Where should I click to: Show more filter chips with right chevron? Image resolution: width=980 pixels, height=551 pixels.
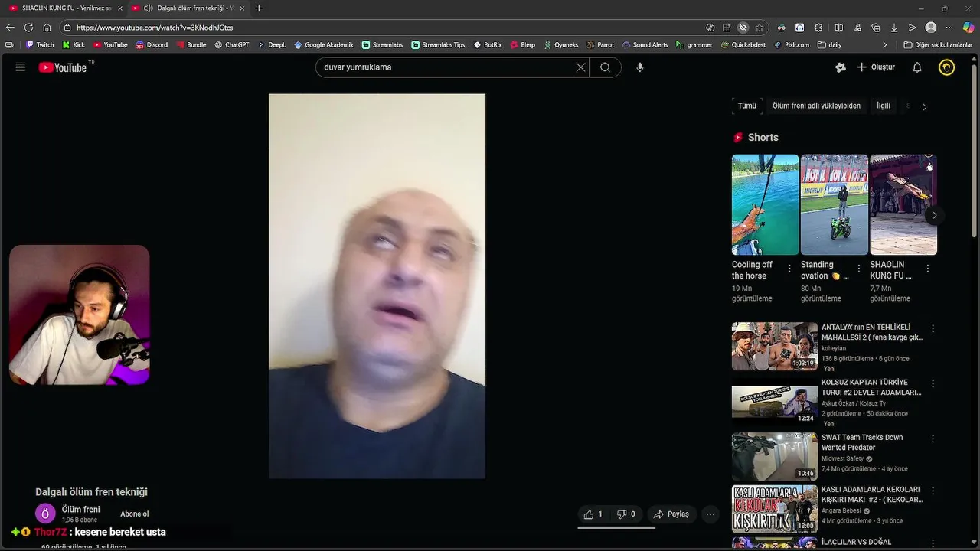pyautogui.click(x=924, y=106)
